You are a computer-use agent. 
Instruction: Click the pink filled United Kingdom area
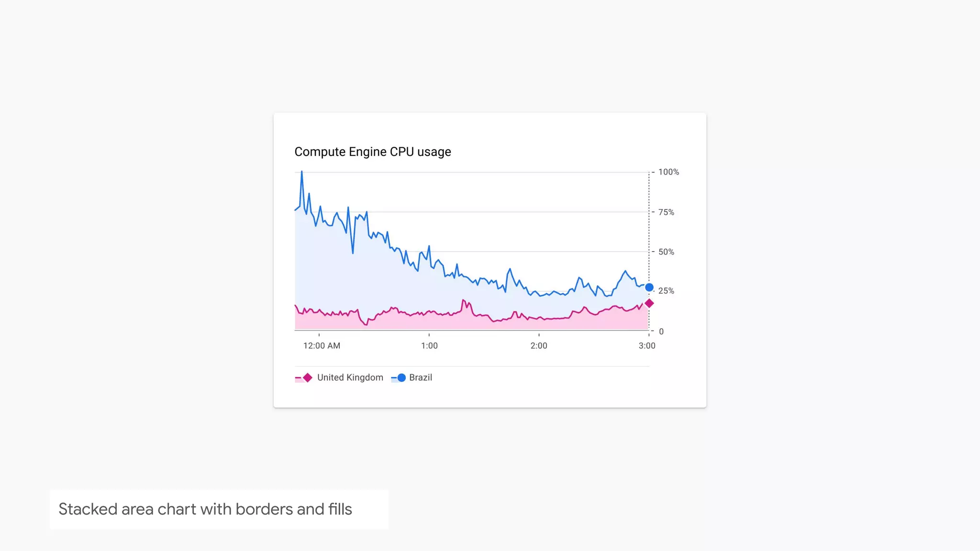[x=431, y=322]
